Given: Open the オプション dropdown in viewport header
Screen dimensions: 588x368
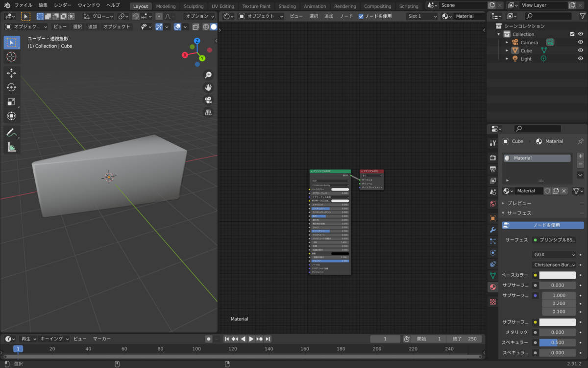Looking at the screenshot, I should tap(200, 16).
